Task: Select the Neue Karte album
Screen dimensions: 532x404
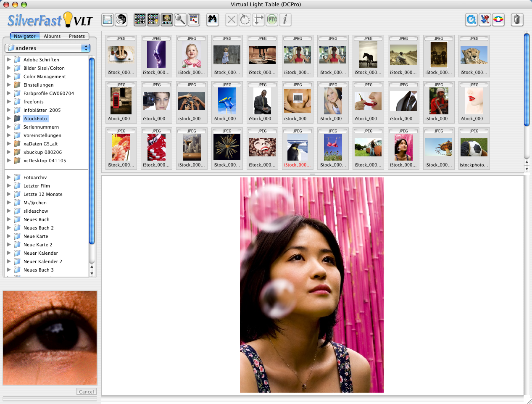Action: (x=36, y=236)
